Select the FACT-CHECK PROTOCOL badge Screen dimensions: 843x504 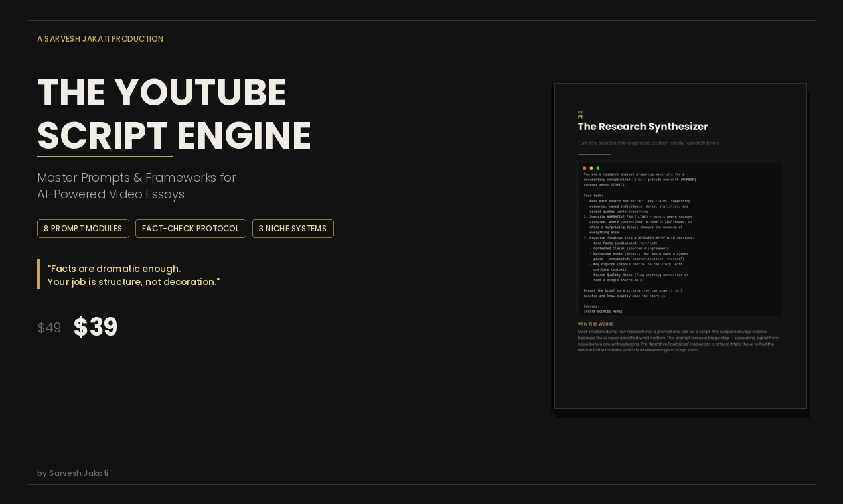point(191,229)
